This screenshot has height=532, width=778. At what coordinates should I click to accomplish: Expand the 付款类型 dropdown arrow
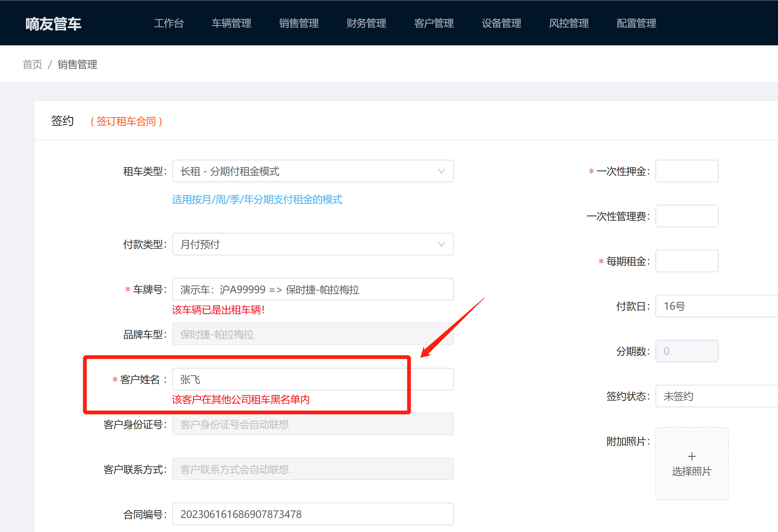(x=441, y=244)
